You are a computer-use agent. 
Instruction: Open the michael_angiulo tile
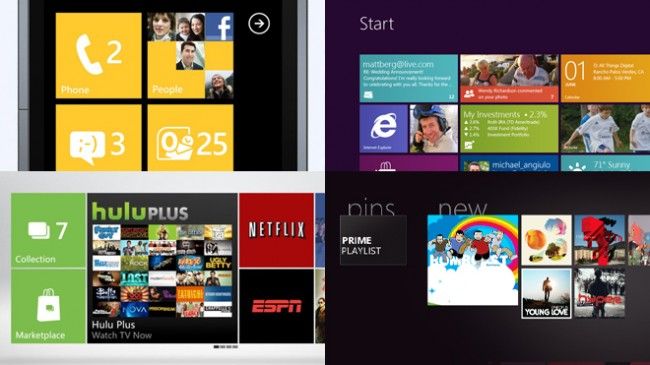pyautogui.click(x=509, y=163)
